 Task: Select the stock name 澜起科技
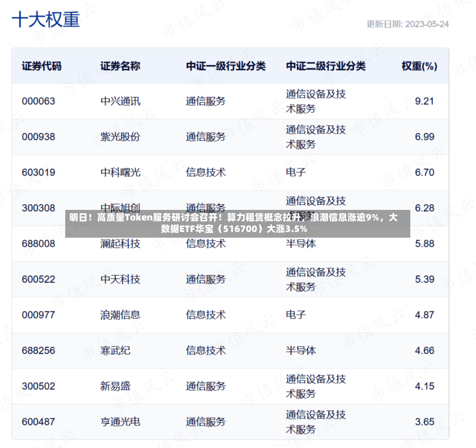120,243
